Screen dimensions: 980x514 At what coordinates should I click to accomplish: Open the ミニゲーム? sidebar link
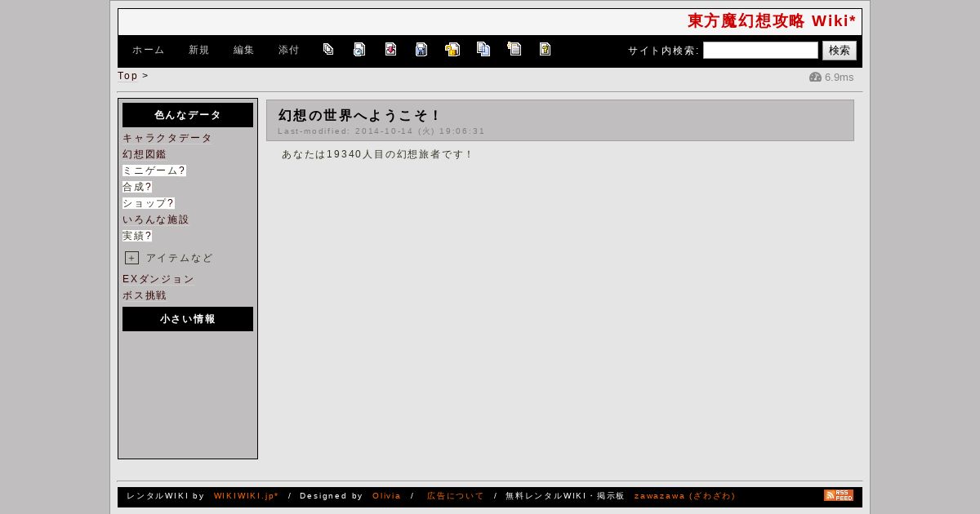point(154,171)
